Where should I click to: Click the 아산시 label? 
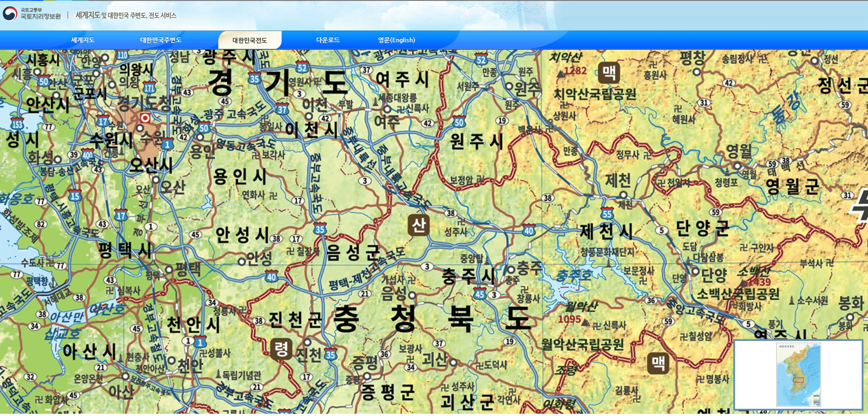pyautogui.click(x=90, y=351)
